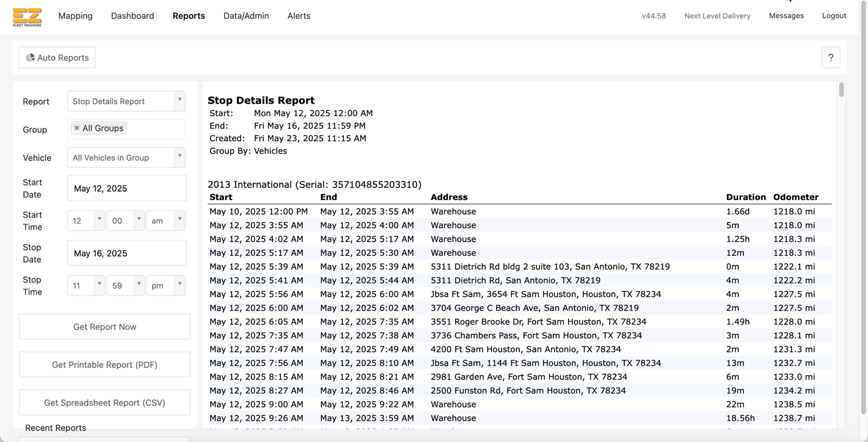Screen dimensions: 868x442
Task: Click the Start Date input field
Action: [126, 188]
